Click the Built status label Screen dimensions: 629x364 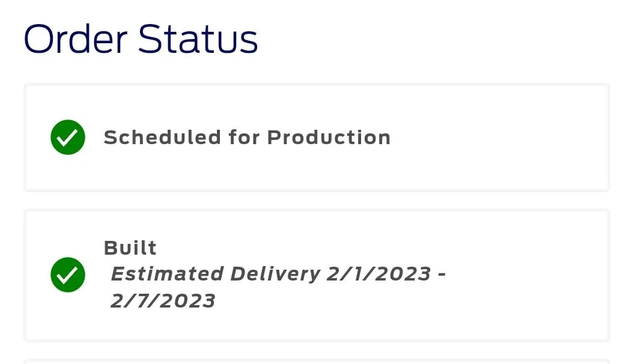[130, 248]
